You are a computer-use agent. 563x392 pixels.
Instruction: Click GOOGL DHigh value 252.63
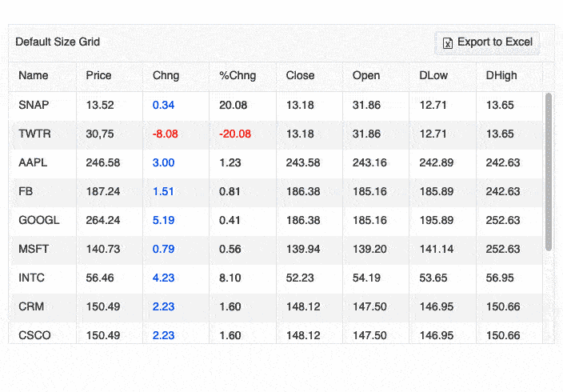pos(503,220)
